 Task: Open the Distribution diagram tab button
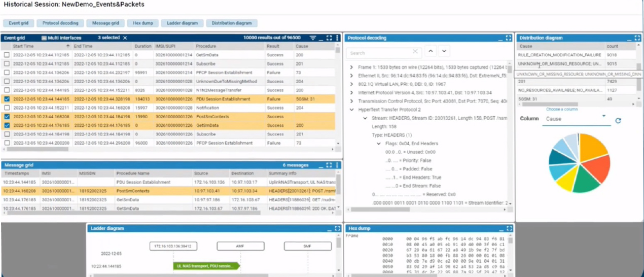tap(232, 23)
